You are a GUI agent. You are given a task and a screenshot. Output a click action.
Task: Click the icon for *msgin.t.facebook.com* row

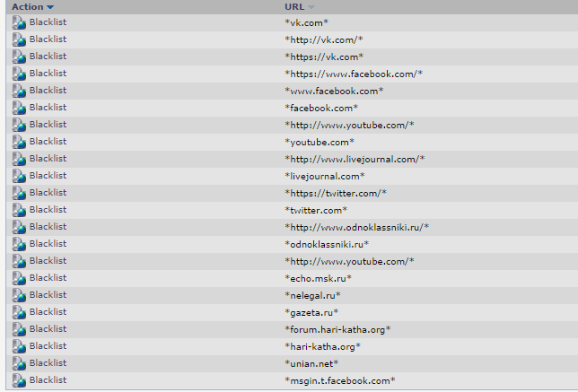(18, 380)
